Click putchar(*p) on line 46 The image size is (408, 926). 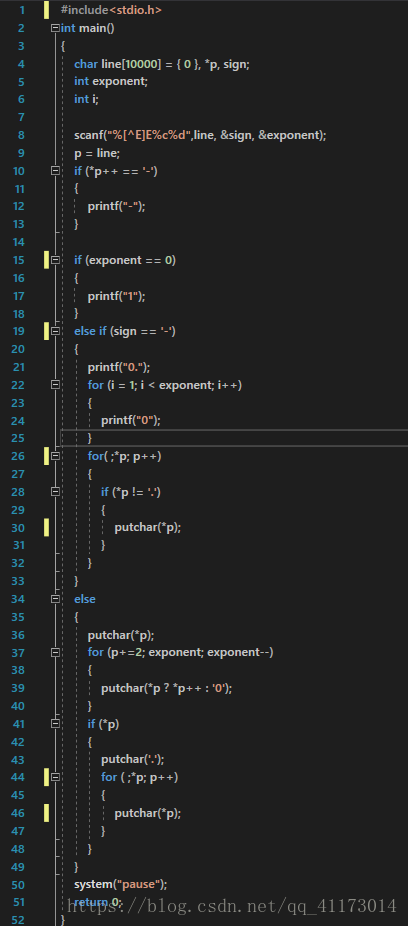148,813
